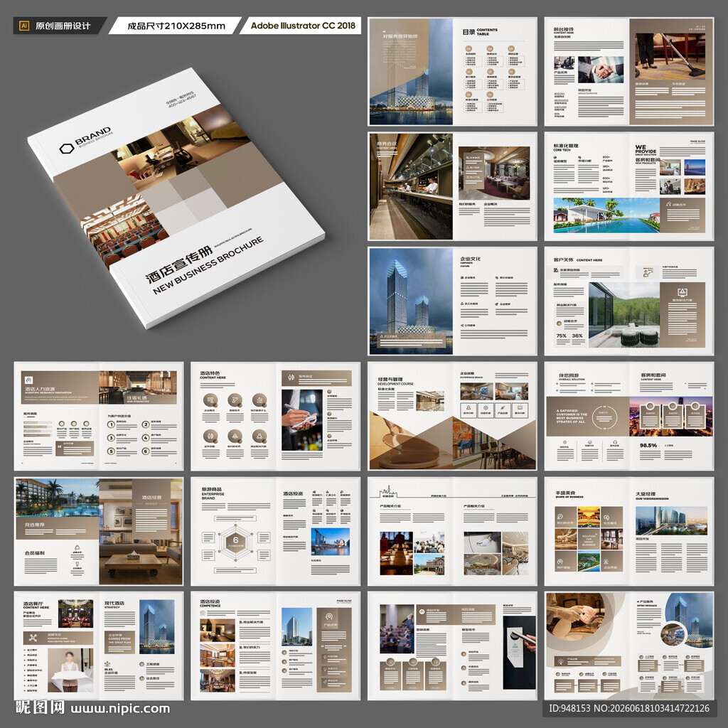This screenshot has width=728, height=728.
Task: Click the handshake photo in the 前台接待 spread
Action: tap(600, 70)
